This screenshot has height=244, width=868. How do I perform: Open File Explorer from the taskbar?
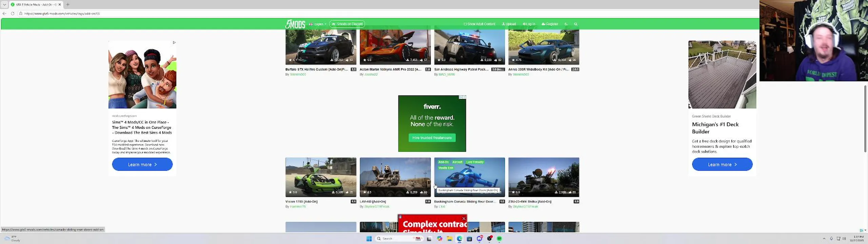pyautogui.click(x=449, y=239)
